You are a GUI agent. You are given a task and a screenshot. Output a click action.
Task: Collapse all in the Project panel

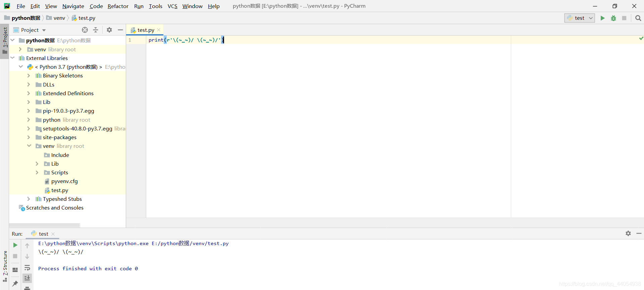click(96, 30)
